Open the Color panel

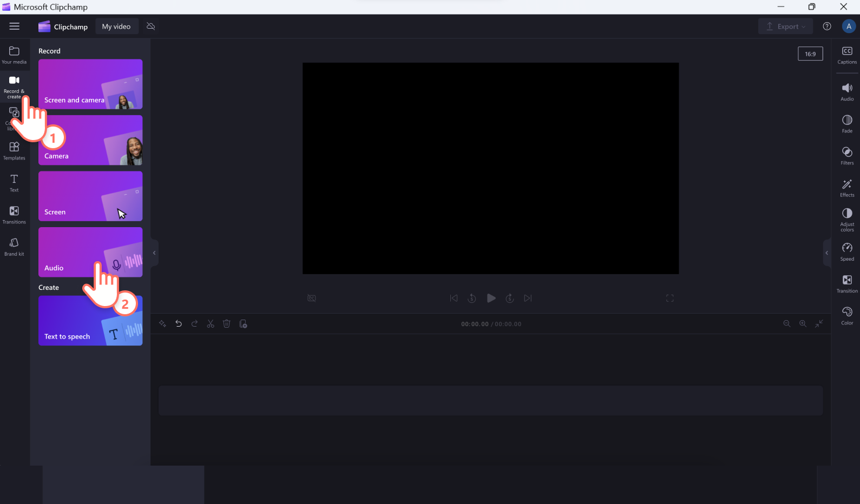point(847,316)
